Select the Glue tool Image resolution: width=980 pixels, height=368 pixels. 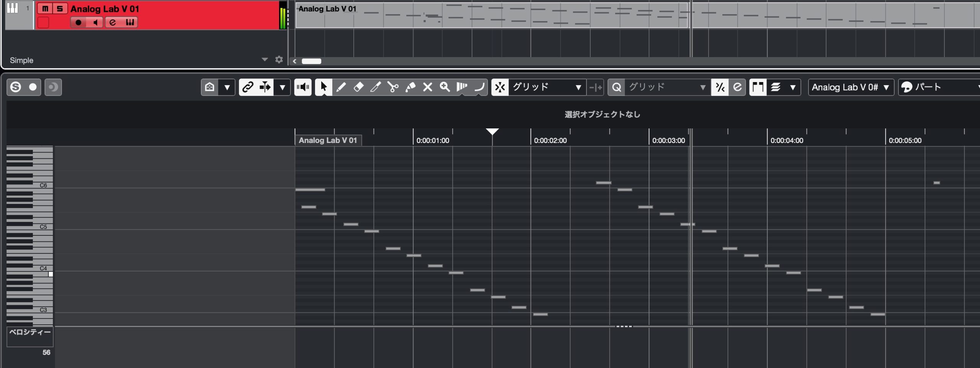tap(410, 87)
